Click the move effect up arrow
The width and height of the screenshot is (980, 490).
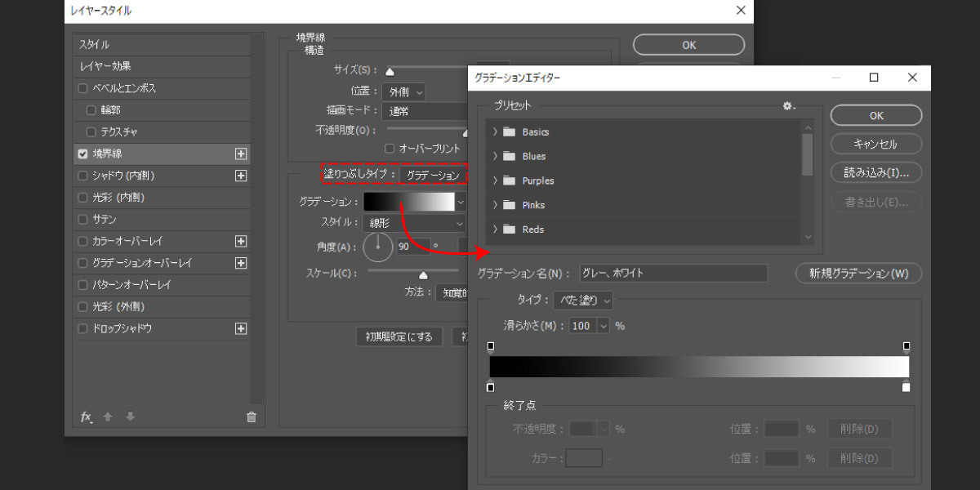108,416
